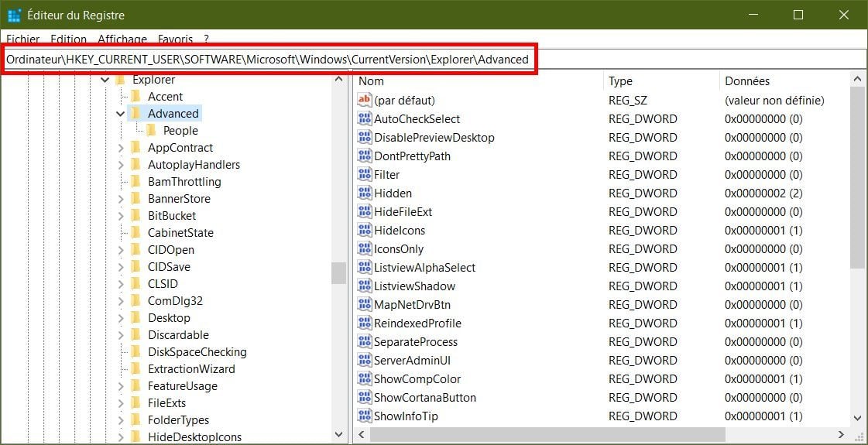
Task: Sort values by Nom column header
Action: tap(479, 80)
